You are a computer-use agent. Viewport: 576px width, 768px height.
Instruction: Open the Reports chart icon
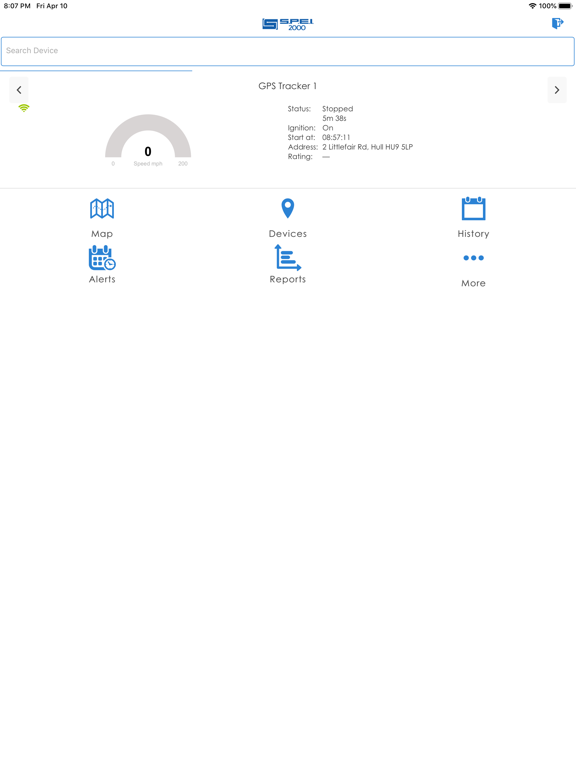[x=288, y=258]
